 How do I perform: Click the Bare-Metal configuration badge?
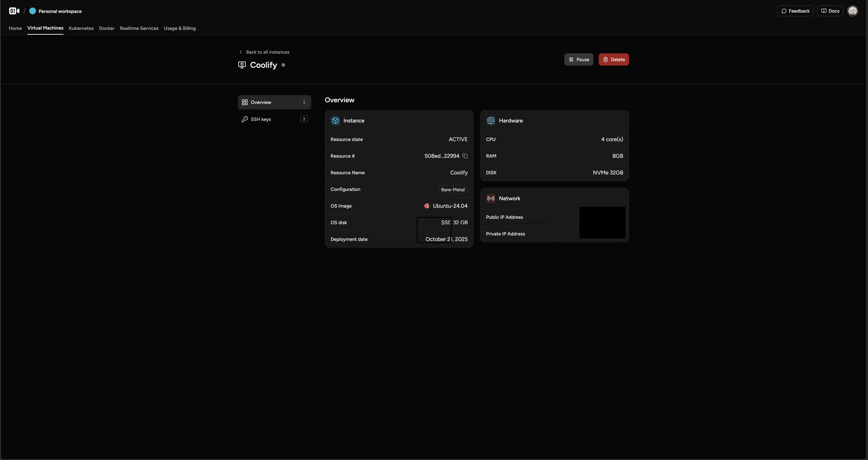[x=453, y=190]
